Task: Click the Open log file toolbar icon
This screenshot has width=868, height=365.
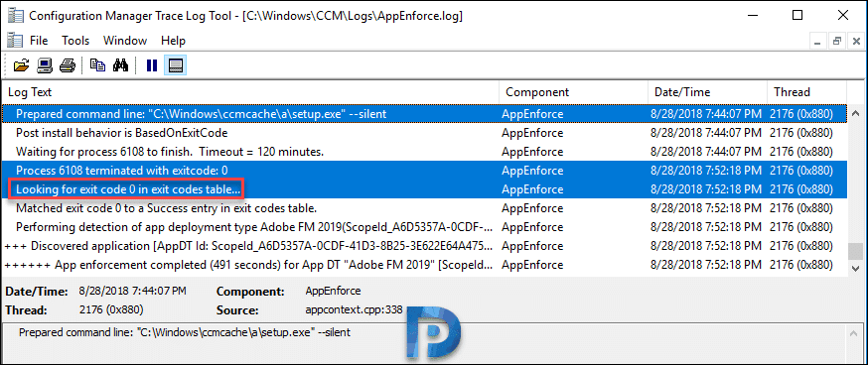Action: [x=21, y=65]
